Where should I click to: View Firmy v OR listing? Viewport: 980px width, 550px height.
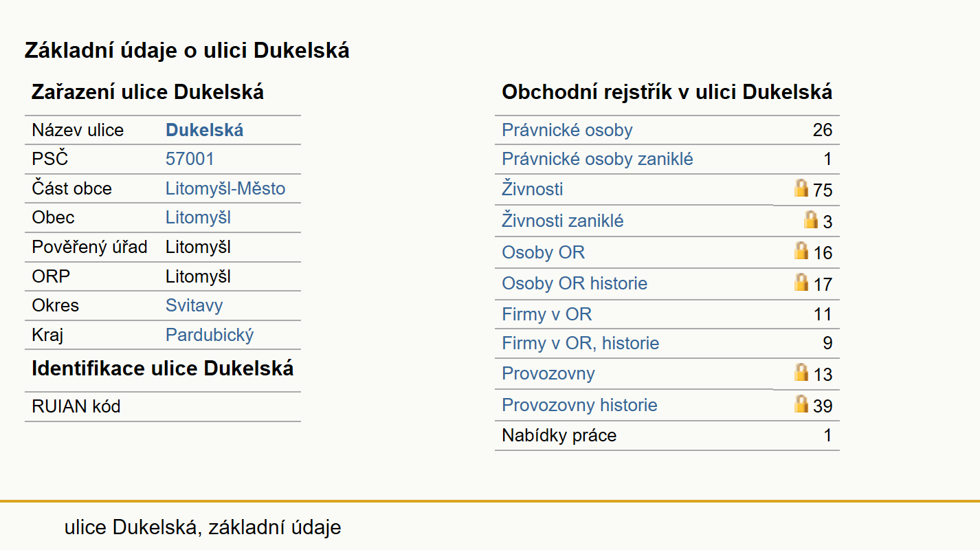[x=546, y=315]
